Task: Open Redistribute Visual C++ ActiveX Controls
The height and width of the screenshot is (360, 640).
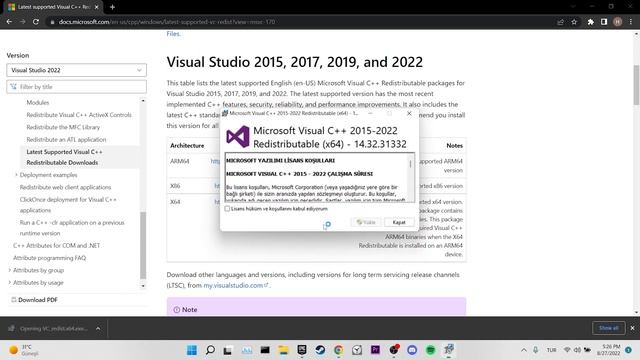Action: (x=79, y=115)
